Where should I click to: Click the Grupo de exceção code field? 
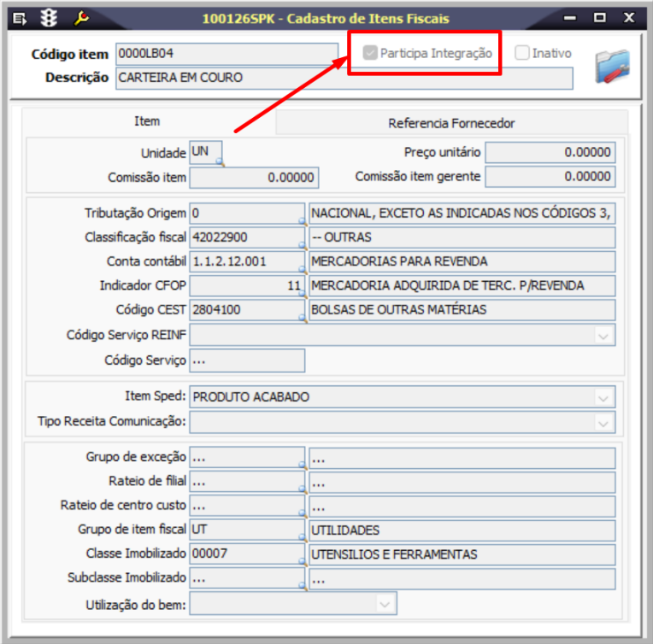(x=247, y=458)
